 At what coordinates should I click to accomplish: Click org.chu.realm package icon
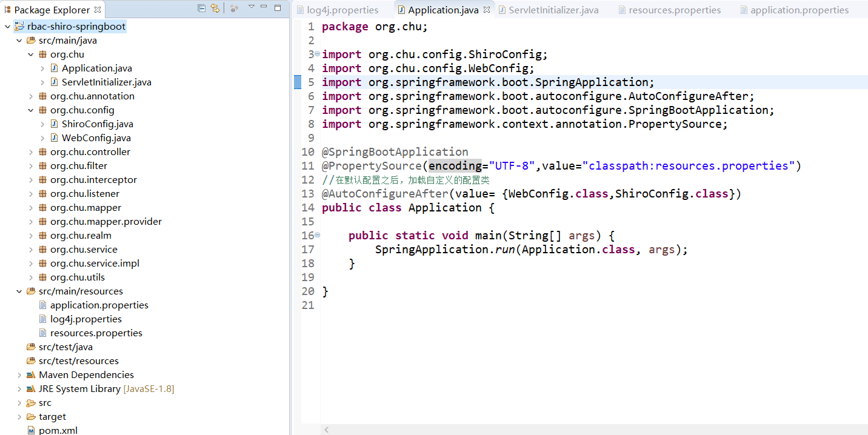[x=42, y=236]
